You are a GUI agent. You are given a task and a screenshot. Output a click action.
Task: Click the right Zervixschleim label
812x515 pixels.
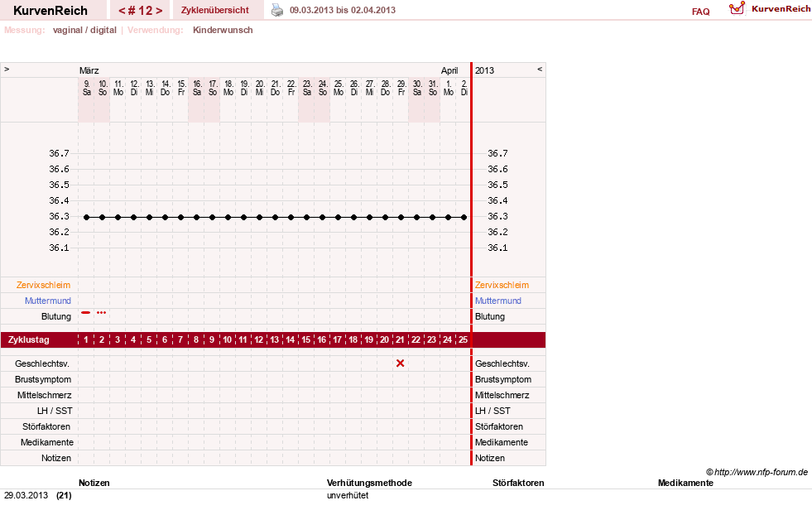[x=502, y=285]
